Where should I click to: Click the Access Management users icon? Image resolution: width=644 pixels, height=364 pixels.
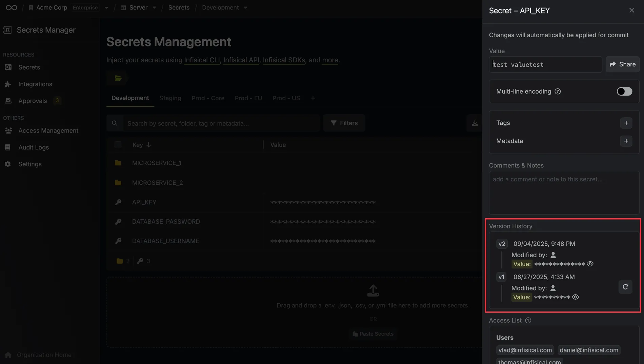click(8, 130)
